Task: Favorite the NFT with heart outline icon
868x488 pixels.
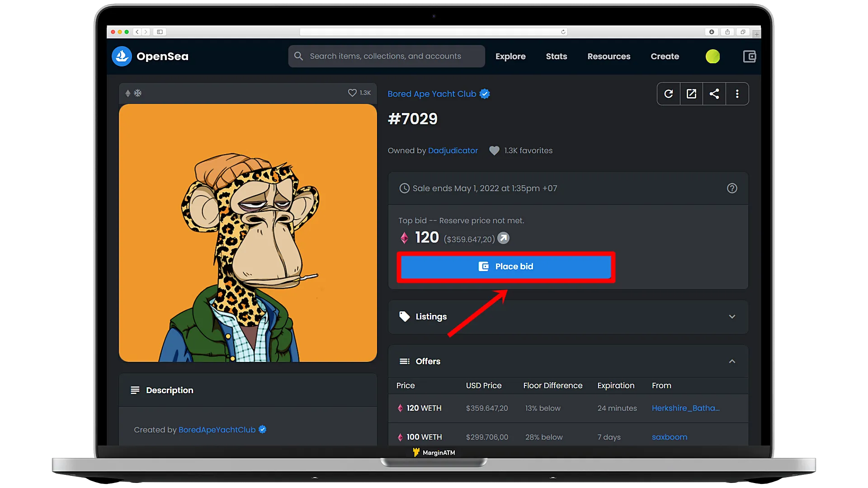Action: (352, 93)
